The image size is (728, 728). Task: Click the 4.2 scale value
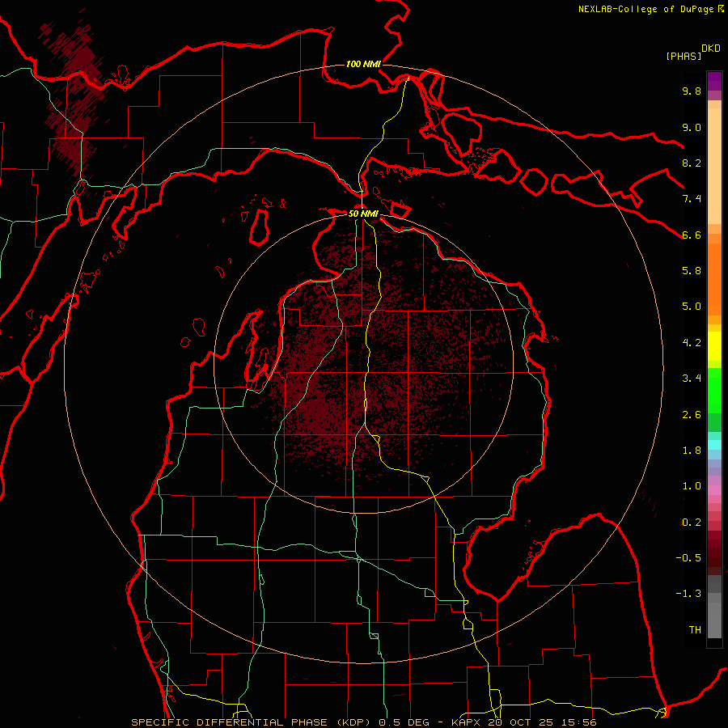coord(692,343)
